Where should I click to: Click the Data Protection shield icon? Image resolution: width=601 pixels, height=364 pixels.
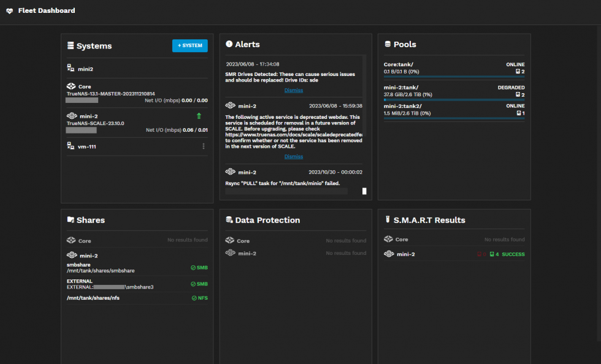(x=228, y=219)
